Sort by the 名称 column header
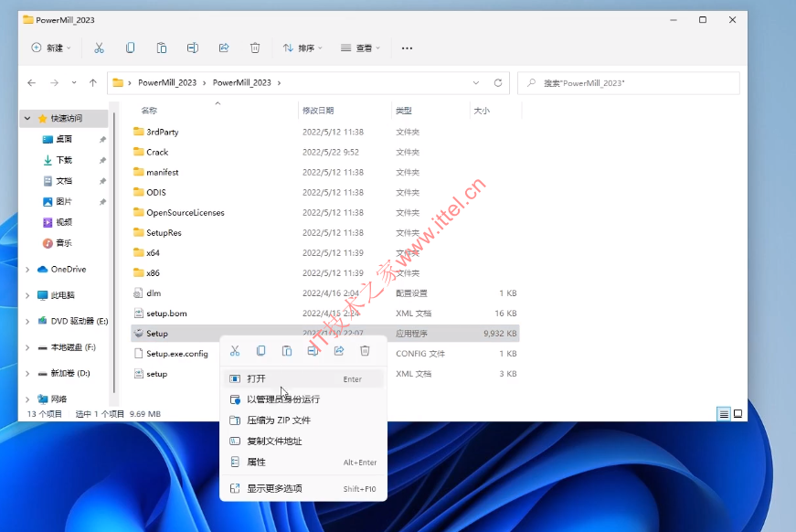 point(149,111)
